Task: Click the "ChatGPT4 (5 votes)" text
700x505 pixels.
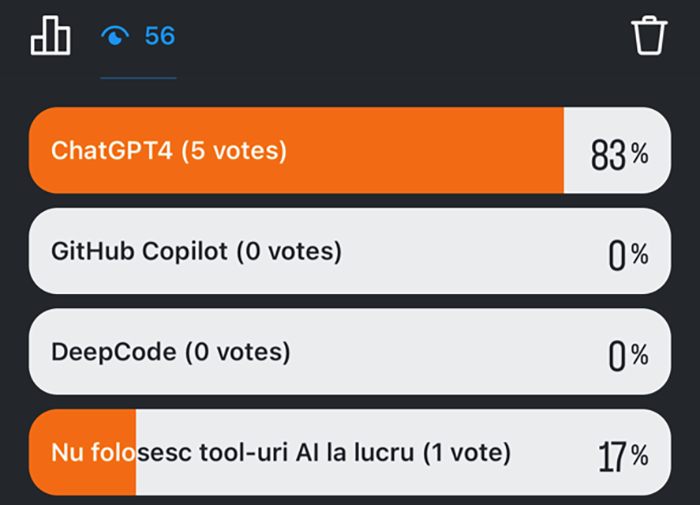Action: point(169,151)
